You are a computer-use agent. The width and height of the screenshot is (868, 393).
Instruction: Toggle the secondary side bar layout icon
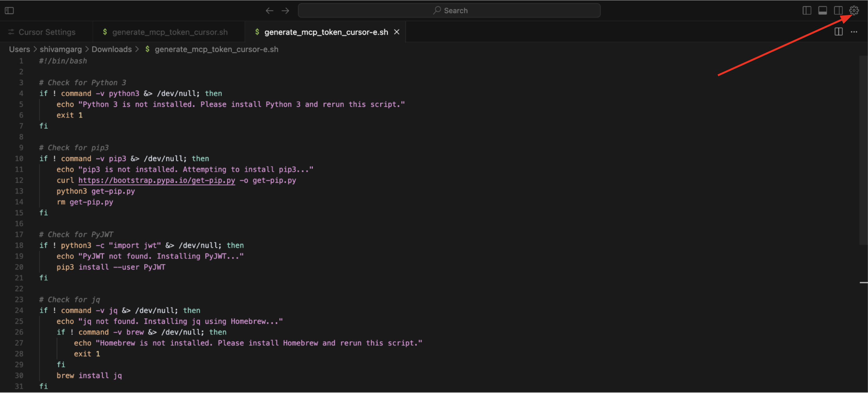[x=838, y=11]
